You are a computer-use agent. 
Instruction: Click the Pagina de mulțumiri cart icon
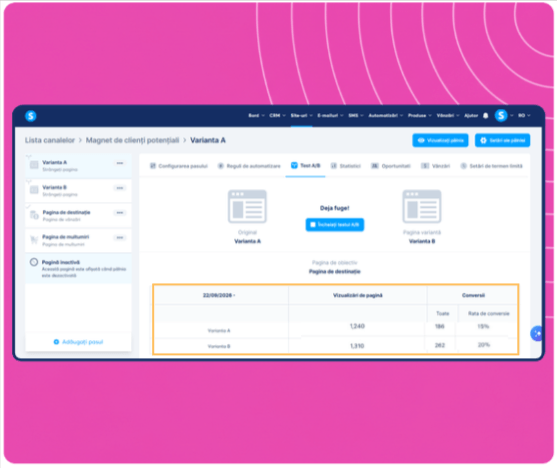(34, 240)
